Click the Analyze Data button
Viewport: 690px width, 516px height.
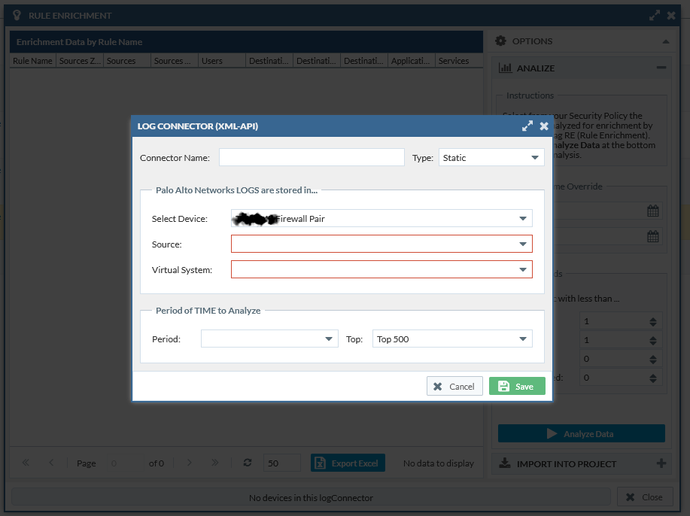581,434
